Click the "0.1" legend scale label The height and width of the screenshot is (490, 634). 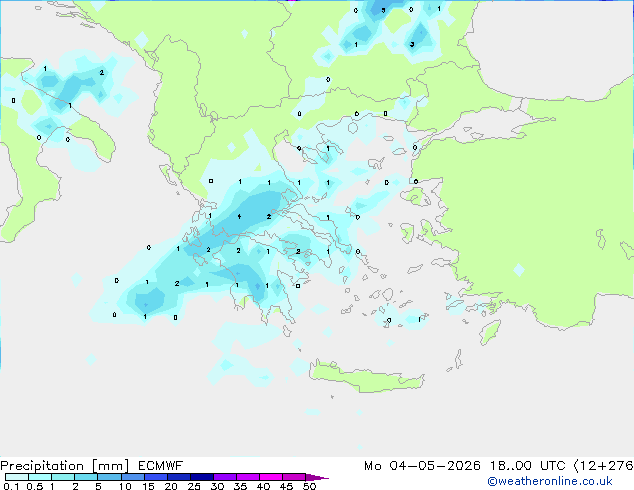click(11, 486)
